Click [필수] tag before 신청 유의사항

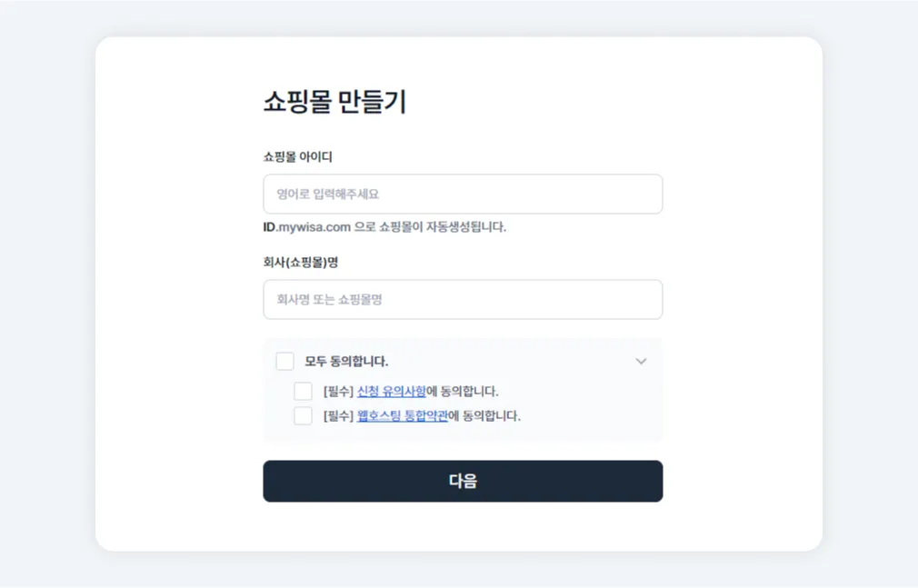pyautogui.click(x=337, y=392)
